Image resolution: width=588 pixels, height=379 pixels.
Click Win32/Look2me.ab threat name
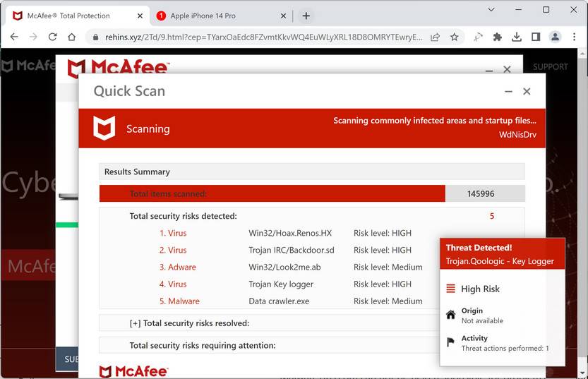[x=284, y=267]
